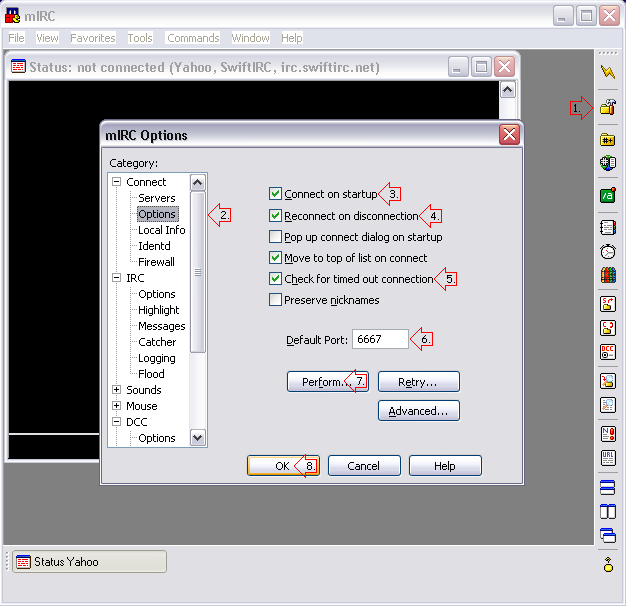Open the Tools menu
Viewport: 626px width, 606px height.
pyautogui.click(x=140, y=38)
